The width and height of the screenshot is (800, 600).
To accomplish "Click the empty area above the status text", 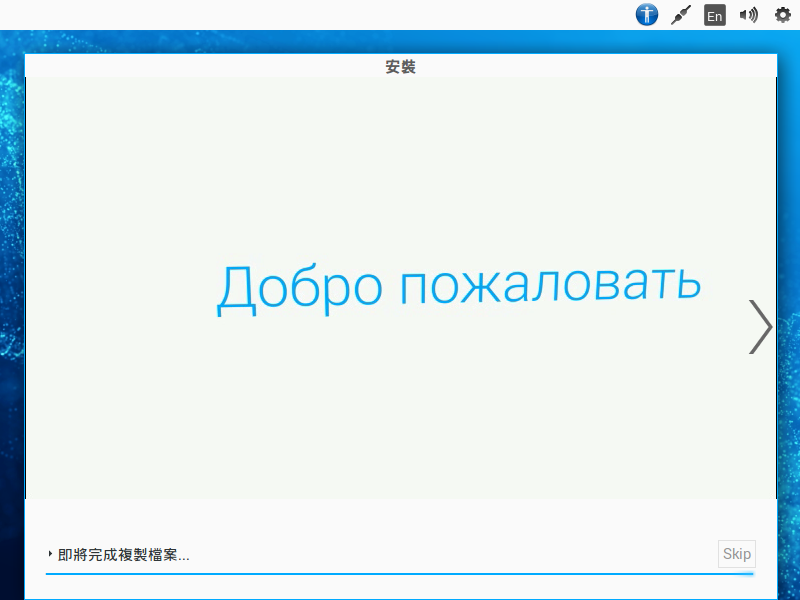I will click(x=400, y=520).
